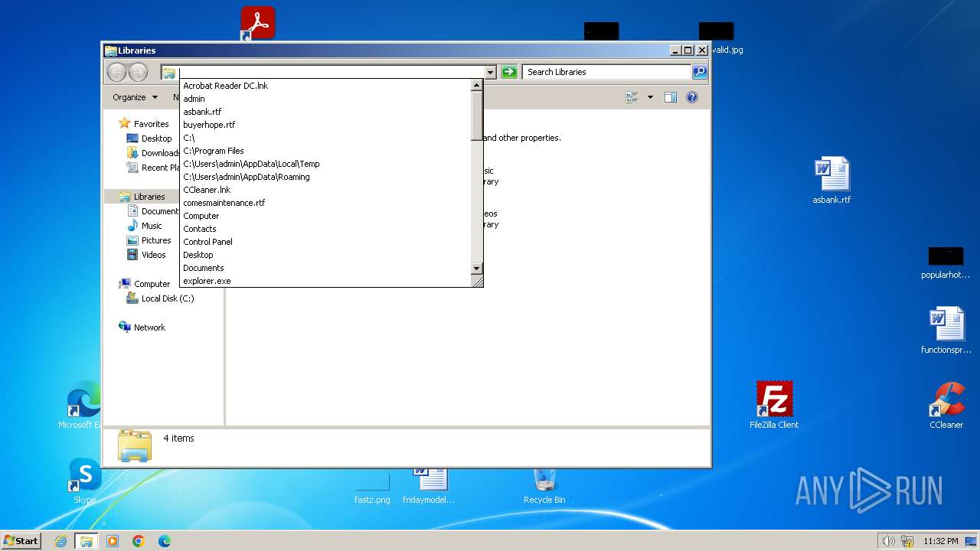This screenshot has height=551, width=980.
Task: Open the CCleaner desktop shortcut
Action: tap(946, 405)
